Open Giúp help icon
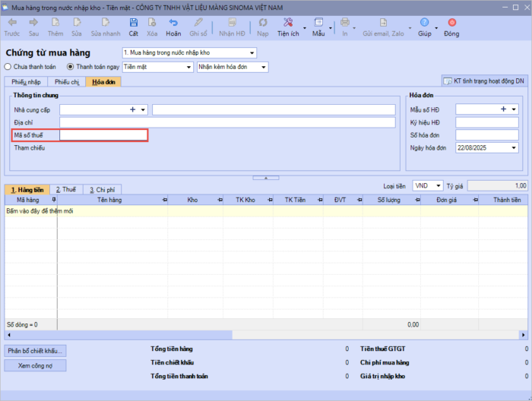532x401 pixels. coord(424,24)
